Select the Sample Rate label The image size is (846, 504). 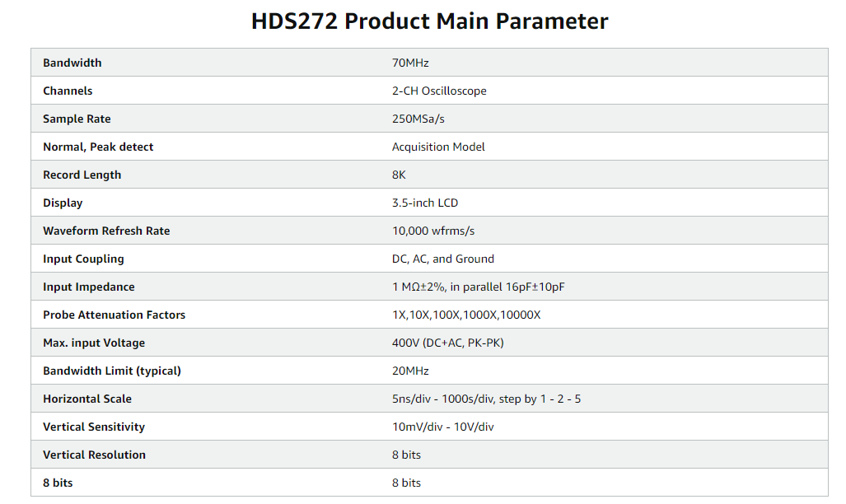pos(77,119)
